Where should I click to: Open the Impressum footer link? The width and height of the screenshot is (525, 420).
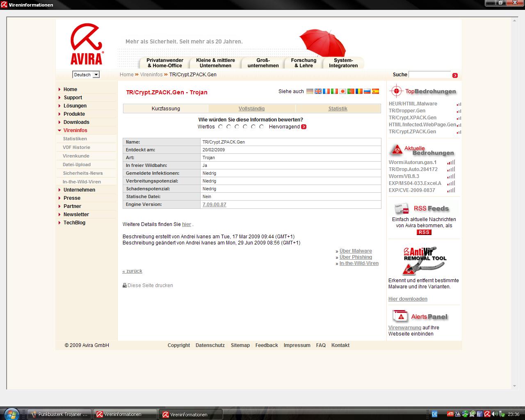point(297,345)
